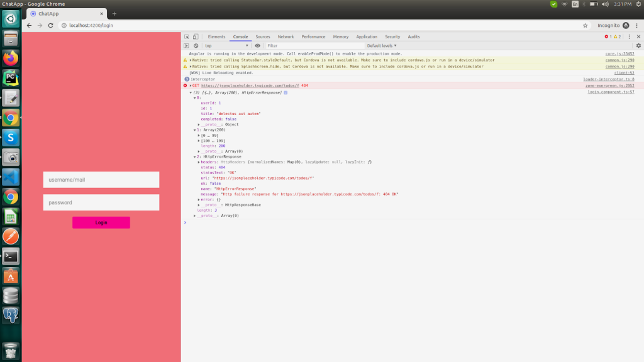Expand the [0 … 99] array range
Screen dimensions: 644x362
tap(199, 135)
